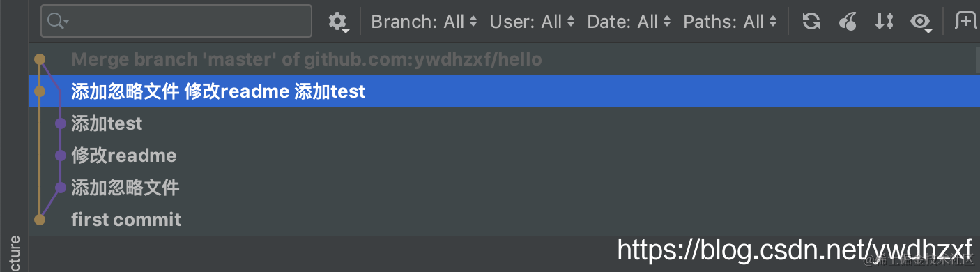Viewport: 980px width, 272px height.
Task: Select the Merge branch 'master' commit
Action: [505, 59]
